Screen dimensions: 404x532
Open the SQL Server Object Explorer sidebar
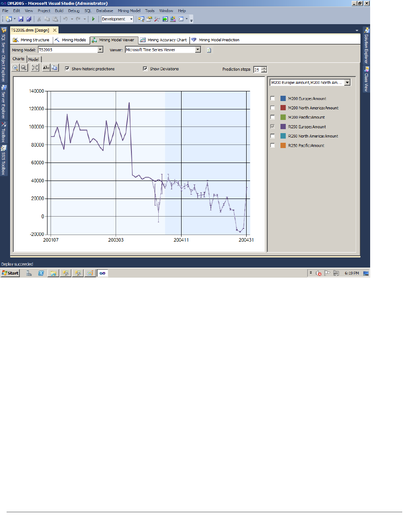click(4, 55)
